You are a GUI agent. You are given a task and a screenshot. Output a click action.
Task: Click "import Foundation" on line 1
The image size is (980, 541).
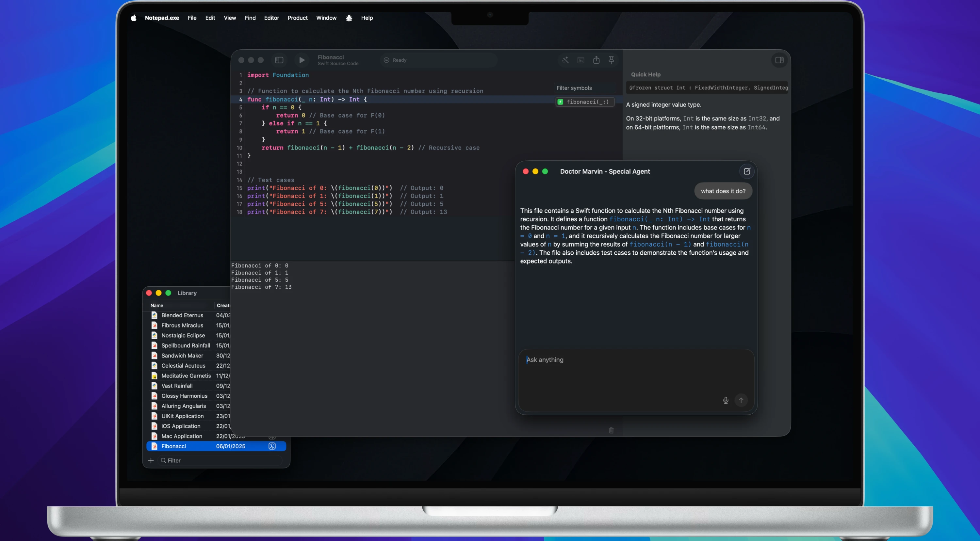pos(278,75)
